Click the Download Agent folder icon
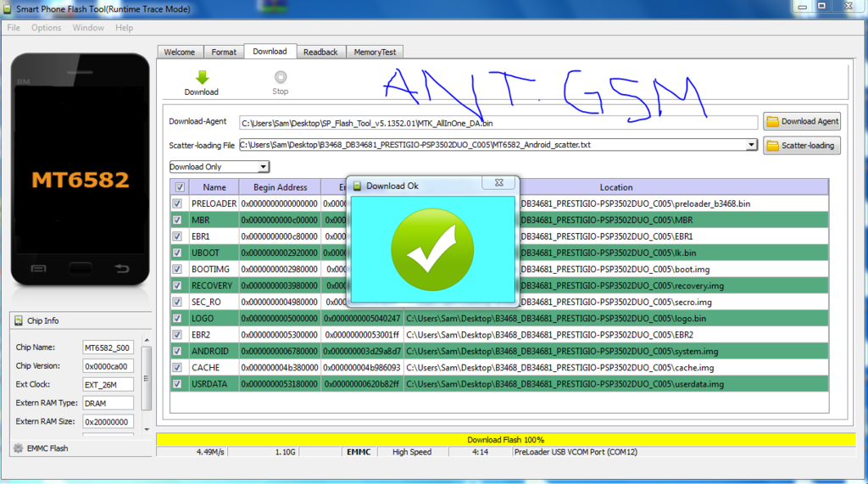This screenshot has height=484, width=868. [x=772, y=121]
